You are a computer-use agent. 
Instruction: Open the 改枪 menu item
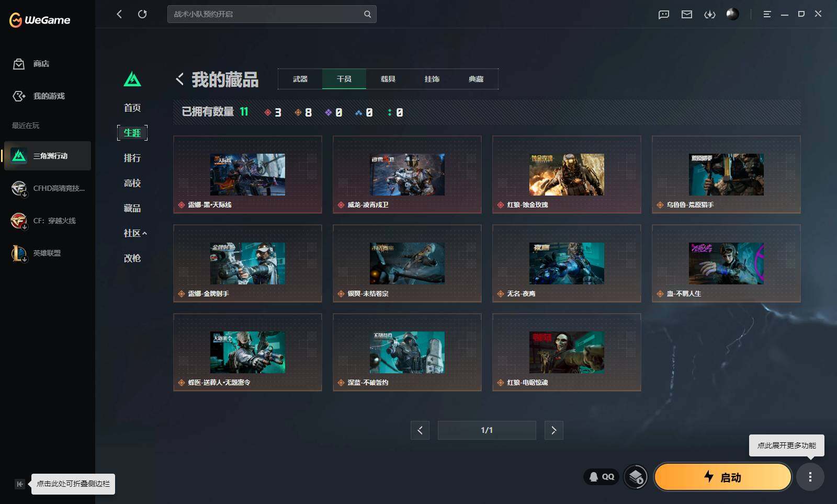click(x=132, y=258)
